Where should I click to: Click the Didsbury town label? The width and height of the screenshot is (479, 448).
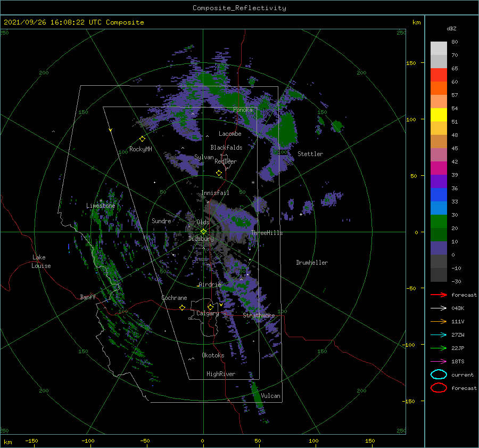coord(201,239)
